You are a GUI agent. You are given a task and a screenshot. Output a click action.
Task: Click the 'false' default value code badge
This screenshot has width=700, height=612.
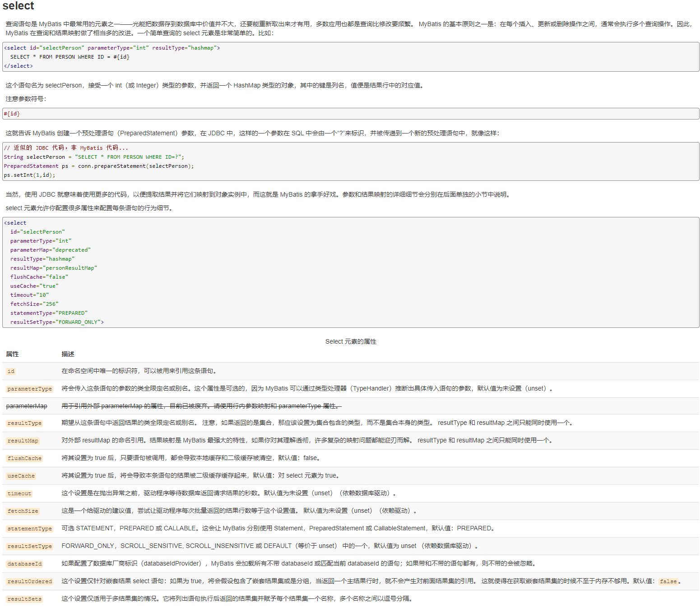(668, 581)
